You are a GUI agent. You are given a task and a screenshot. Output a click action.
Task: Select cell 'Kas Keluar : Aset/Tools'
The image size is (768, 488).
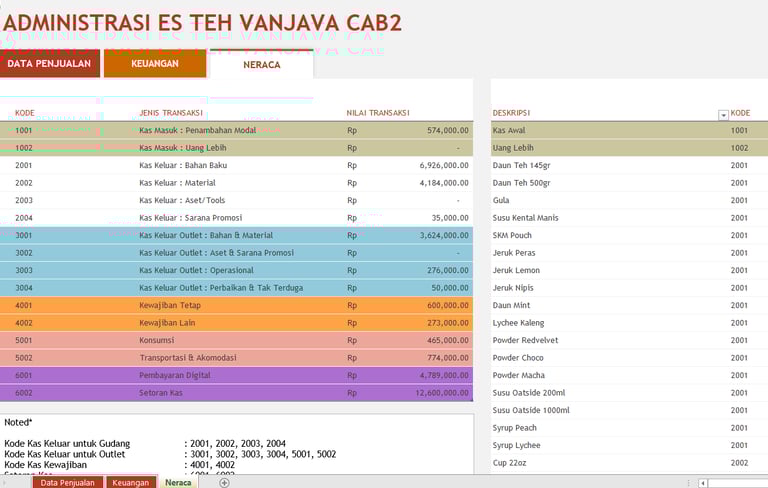182,200
